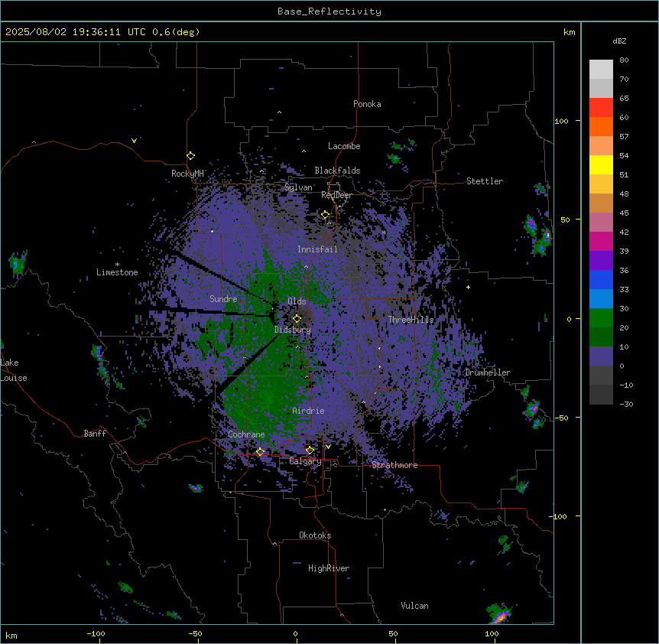Click the light gray 80-70 dBZ swatch

pyautogui.click(x=601, y=70)
